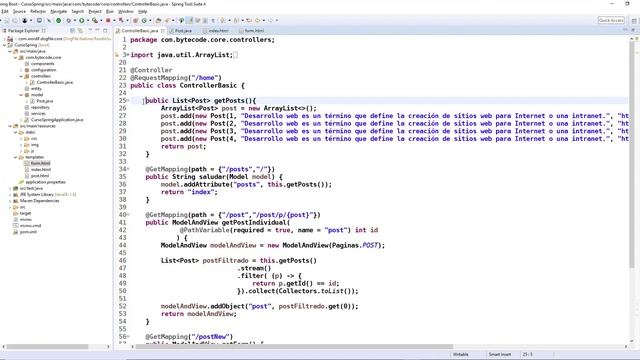Click the Debug bug icon in toolbar
Viewport: 640px width, 360px height.
(69, 20)
